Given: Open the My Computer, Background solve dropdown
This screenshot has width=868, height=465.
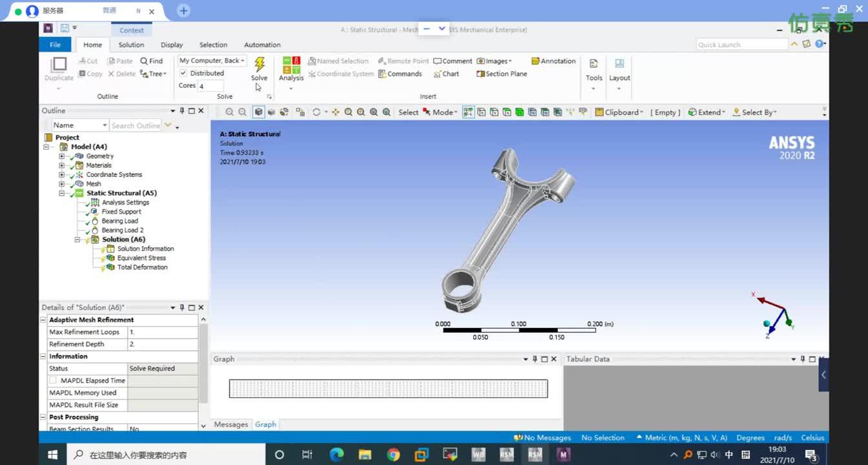Looking at the screenshot, I should 212,61.
